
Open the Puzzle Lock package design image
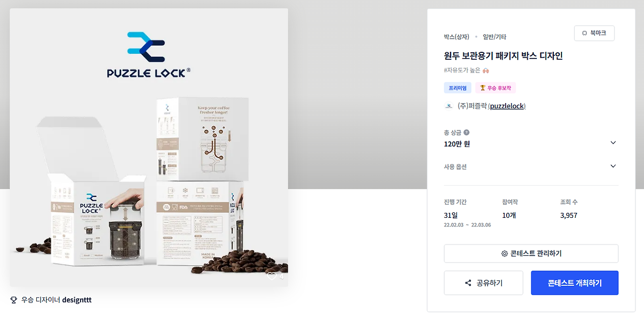149,147
